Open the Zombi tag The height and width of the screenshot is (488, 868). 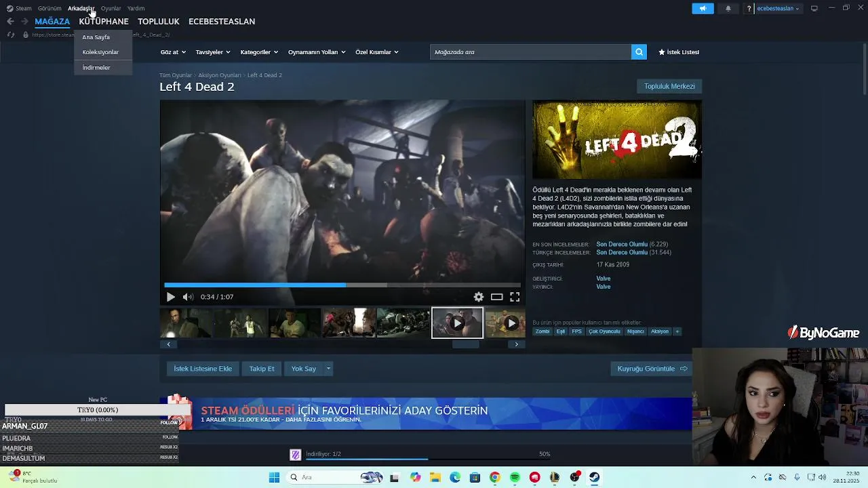tap(542, 331)
